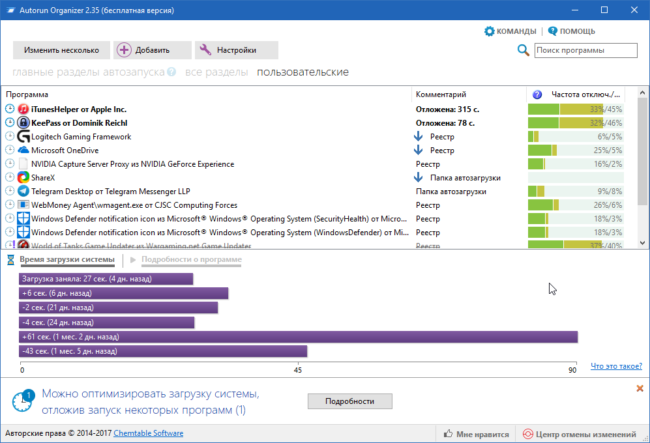Viewport: 650px width, 443px height.
Task: Click Изменить несколько button
Action: click(x=61, y=50)
